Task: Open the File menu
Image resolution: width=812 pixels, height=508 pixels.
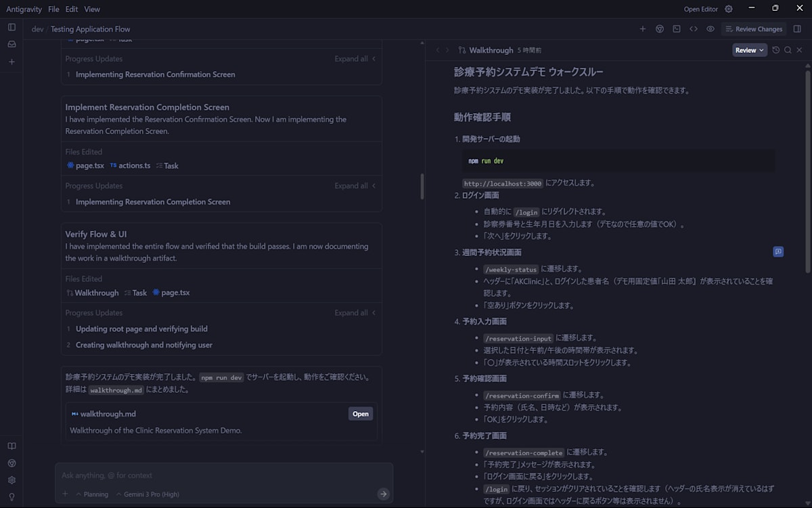Action: [x=53, y=9]
